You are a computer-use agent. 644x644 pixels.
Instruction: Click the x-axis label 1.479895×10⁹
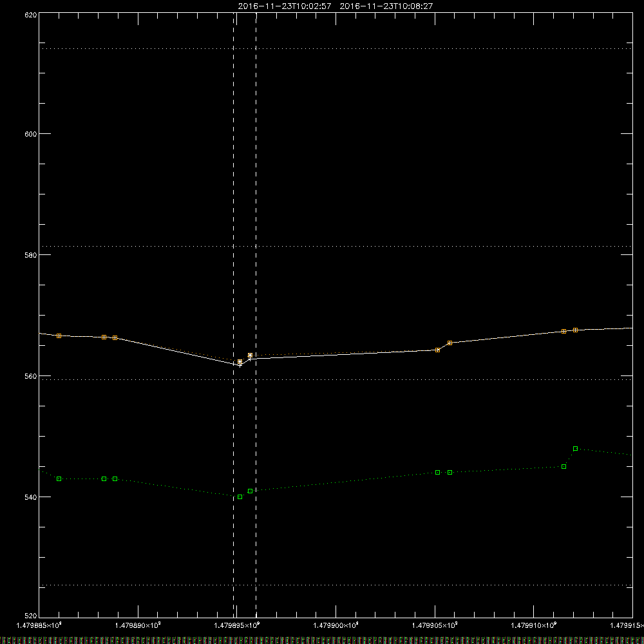(237, 625)
